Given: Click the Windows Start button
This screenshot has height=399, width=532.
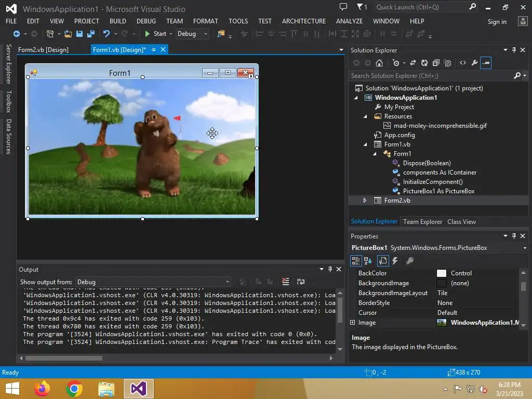Looking at the screenshot, I should tap(12, 389).
